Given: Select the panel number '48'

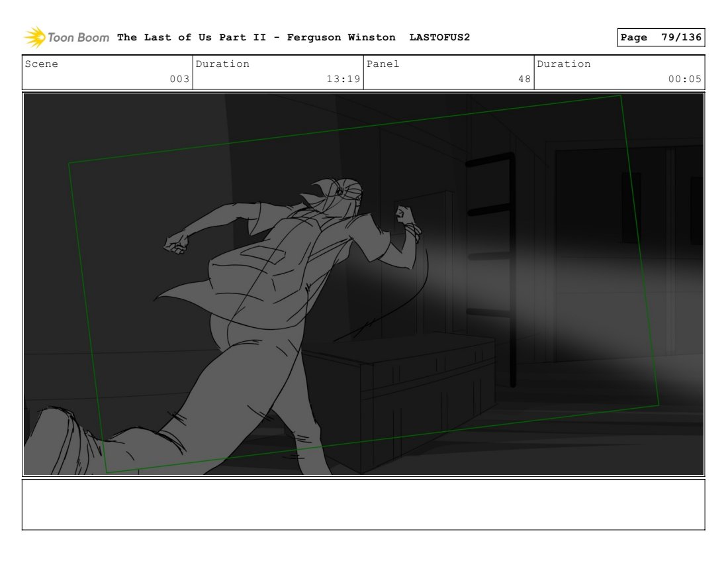Looking at the screenshot, I should click(525, 79).
